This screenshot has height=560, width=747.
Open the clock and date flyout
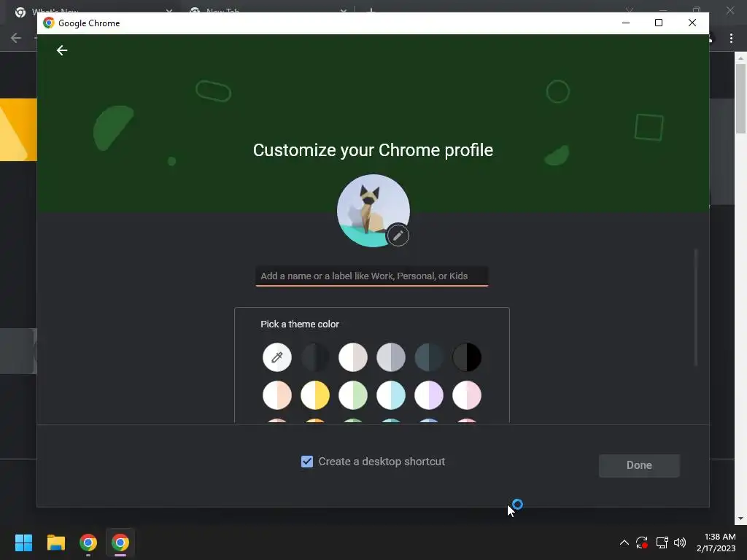(x=716, y=542)
